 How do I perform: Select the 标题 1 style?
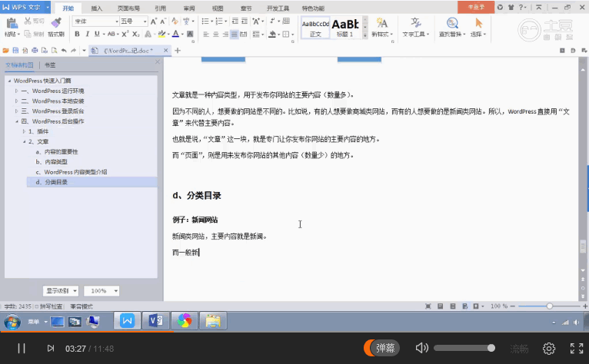[x=345, y=28]
